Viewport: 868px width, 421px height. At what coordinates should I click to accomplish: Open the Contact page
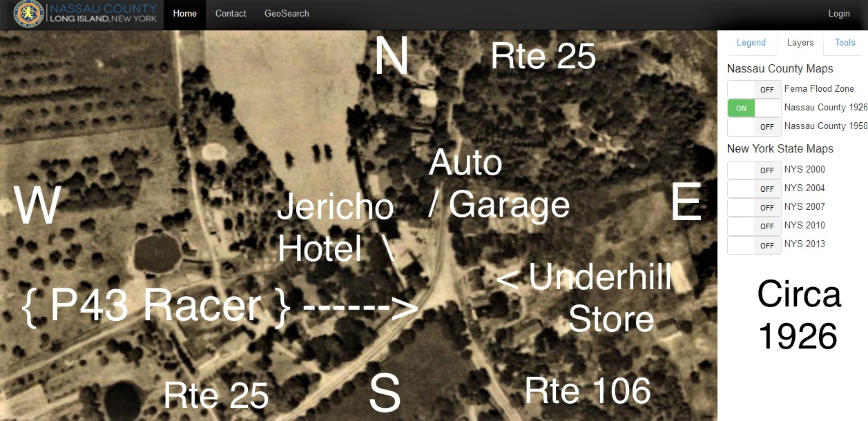pos(231,14)
